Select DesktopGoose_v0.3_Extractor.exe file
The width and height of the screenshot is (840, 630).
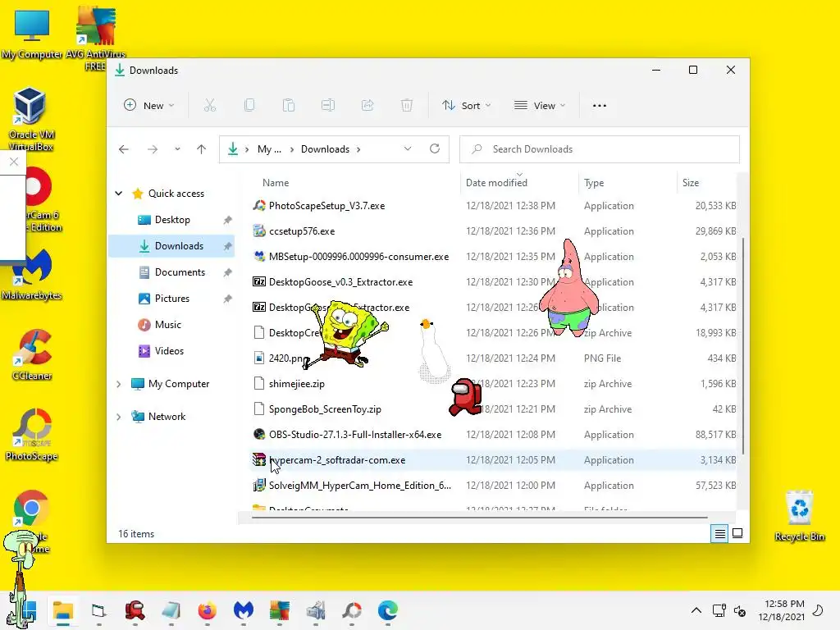click(x=493, y=282)
